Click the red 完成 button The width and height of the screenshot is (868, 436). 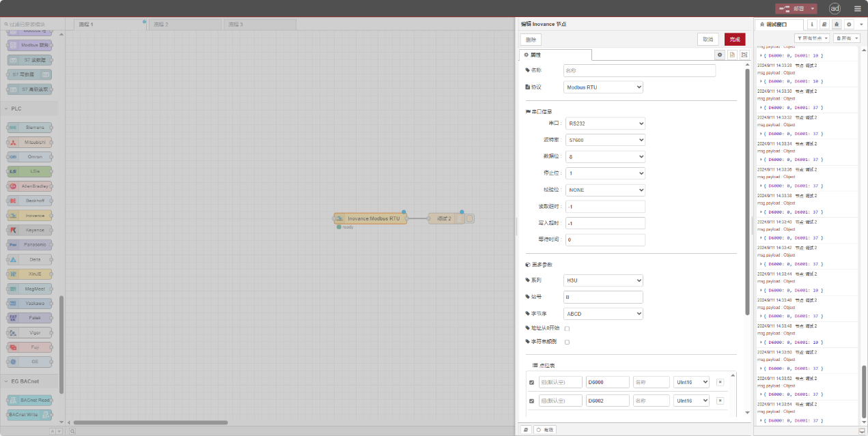[735, 40]
